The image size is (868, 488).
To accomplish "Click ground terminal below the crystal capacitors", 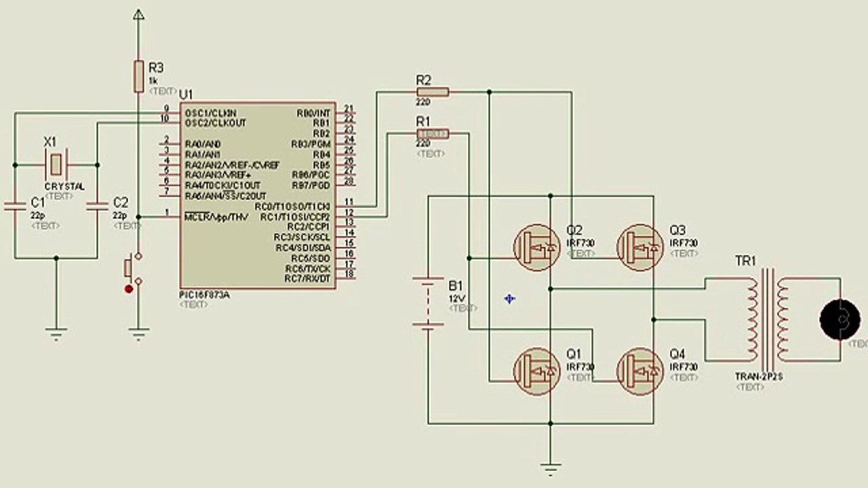I will coord(56,334).
